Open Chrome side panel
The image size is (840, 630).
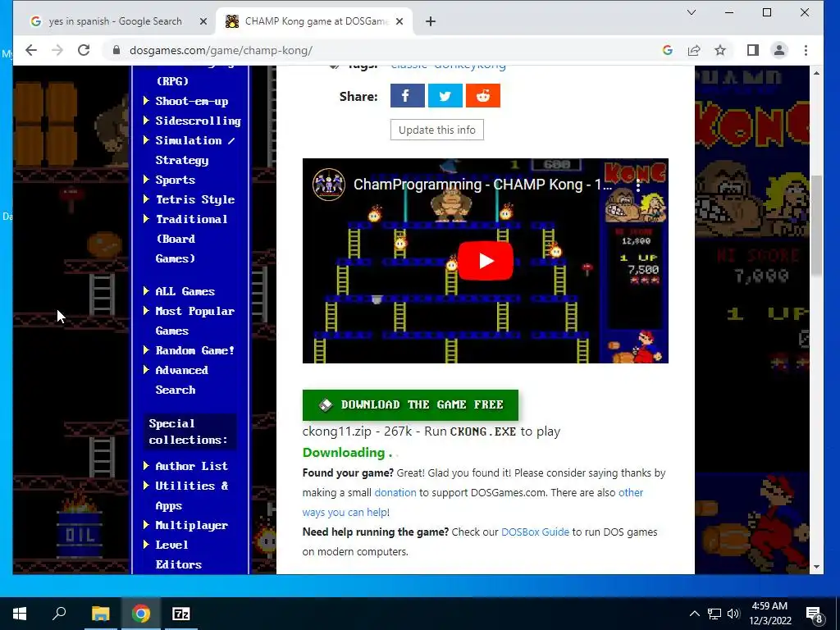point(753,50)
